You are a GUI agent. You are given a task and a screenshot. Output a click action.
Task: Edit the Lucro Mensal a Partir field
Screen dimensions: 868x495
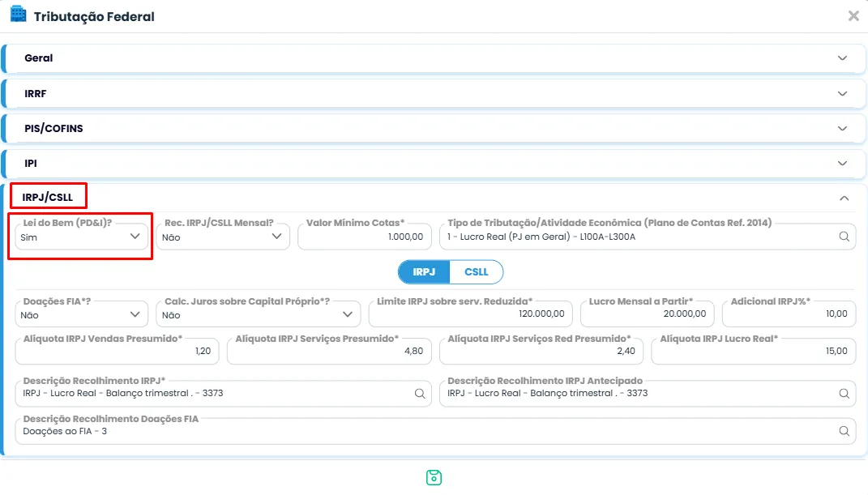(647, 314)
